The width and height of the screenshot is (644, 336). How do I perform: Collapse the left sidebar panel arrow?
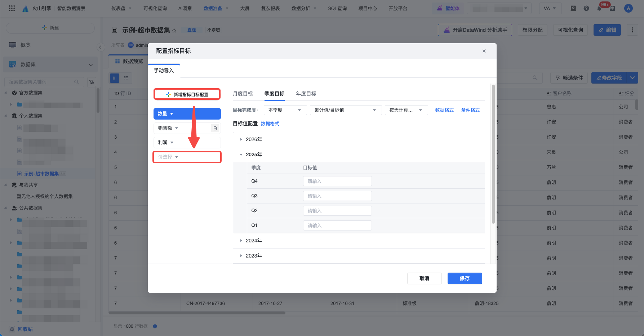[100, 47]
